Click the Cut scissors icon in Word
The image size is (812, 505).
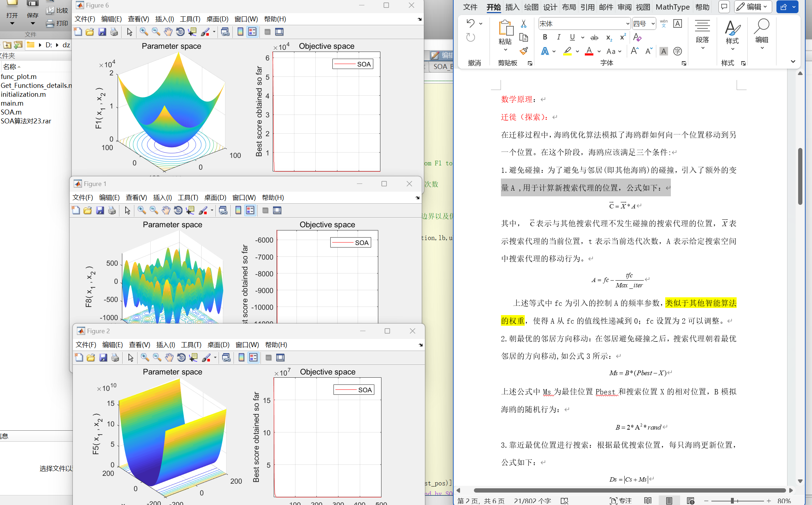(524, 24)
